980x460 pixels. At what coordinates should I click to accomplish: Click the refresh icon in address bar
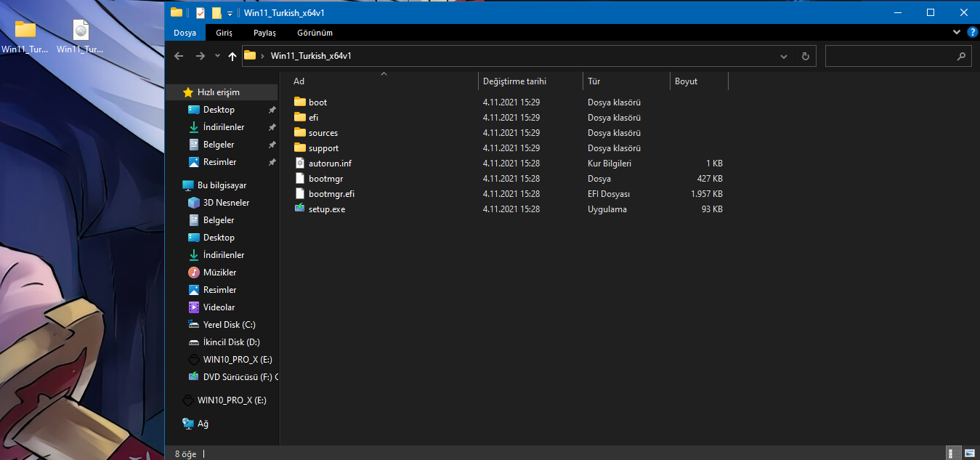coord(805,56)
